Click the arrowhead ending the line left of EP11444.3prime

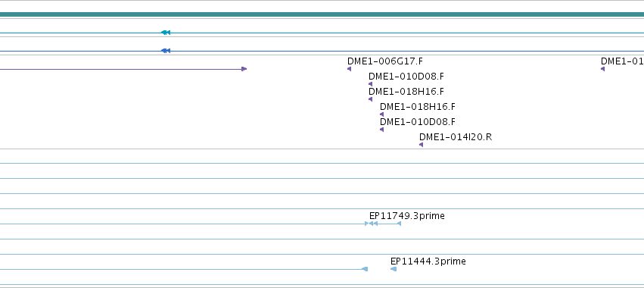[365, 269]
